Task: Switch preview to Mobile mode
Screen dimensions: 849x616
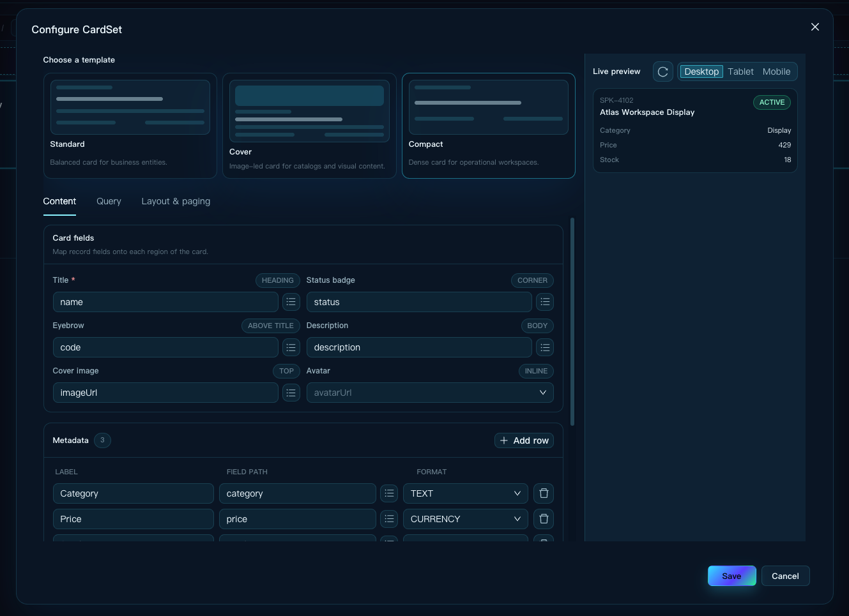Action: (776, 71)
